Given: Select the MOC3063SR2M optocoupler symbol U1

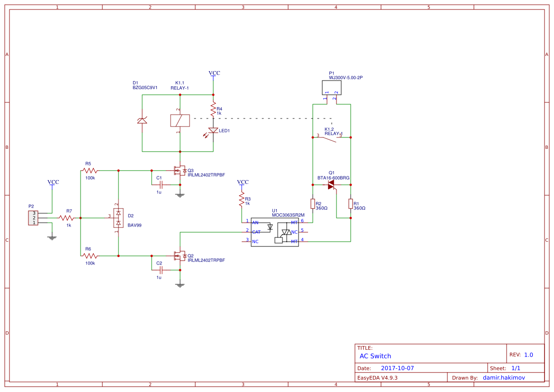Looking at the screenshot, I should coord(275,231).
